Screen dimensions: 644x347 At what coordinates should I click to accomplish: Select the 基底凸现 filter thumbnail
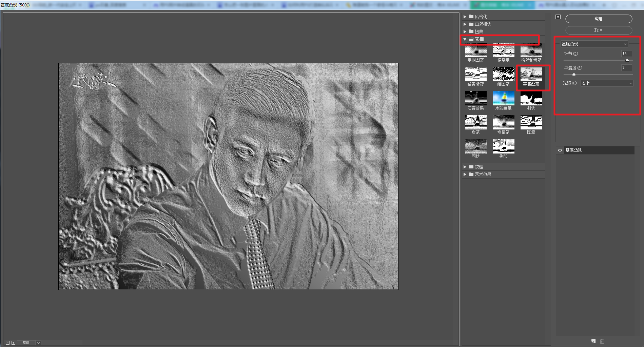(x=531, y=74)
